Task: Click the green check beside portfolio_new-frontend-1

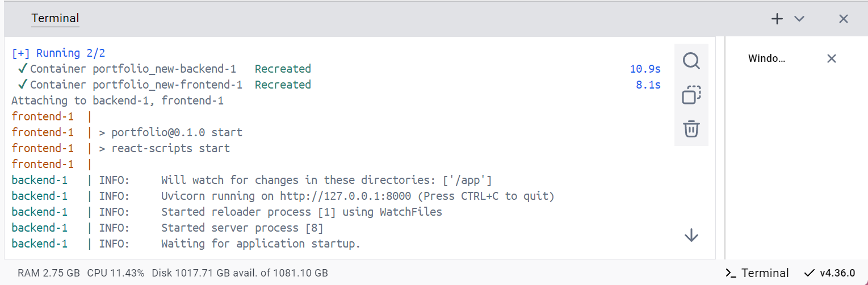Action: [x=23, y=85]
